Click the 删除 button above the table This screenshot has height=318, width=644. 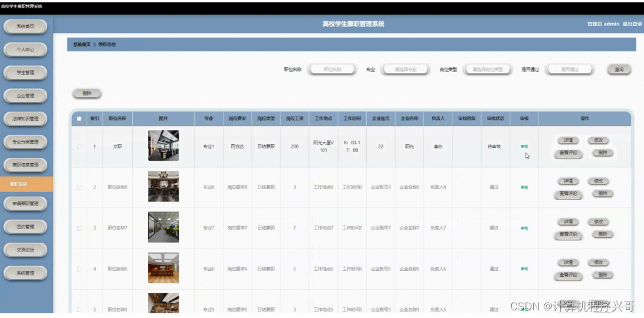[87, 94]
